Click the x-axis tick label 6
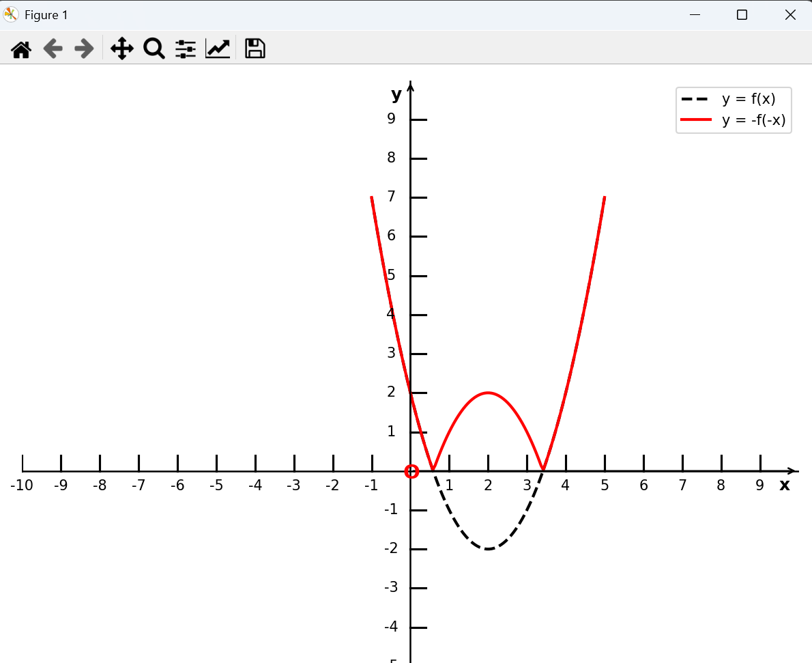 (643, 485)
